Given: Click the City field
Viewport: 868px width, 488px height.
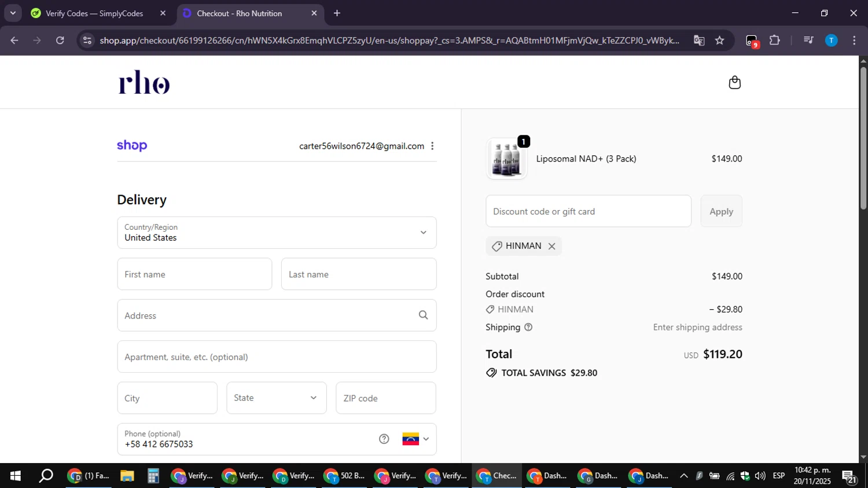Looking at the screenshot, I should pos(167,398).
